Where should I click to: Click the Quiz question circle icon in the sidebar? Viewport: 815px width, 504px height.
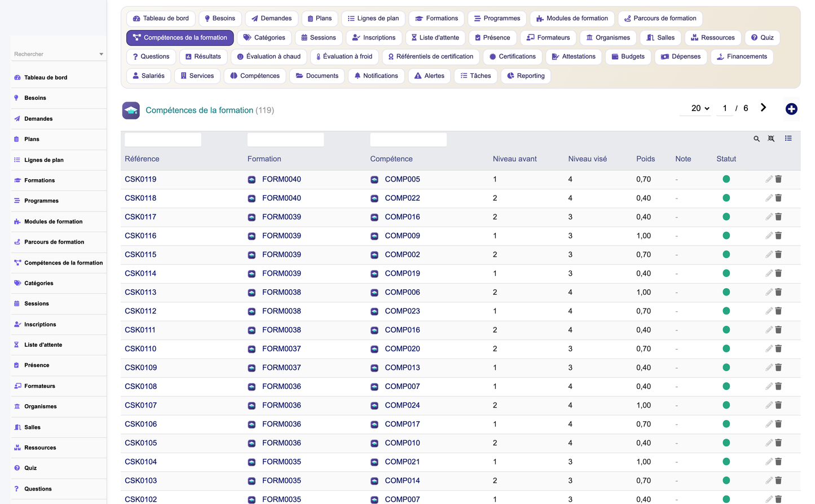[x=17, y=468]
